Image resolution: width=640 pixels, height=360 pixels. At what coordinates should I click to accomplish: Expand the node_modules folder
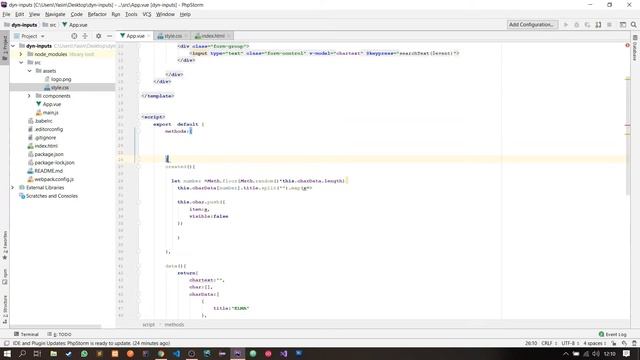(x=21, y=54)
